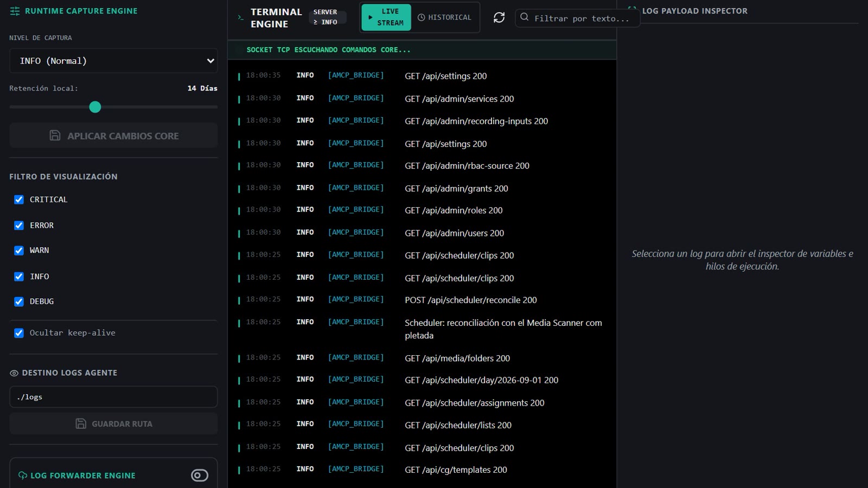This screenshot has height=488, width=868.
Task: Select the GET /api/media/folders 200 log
Action: click(x=422, y=358)
